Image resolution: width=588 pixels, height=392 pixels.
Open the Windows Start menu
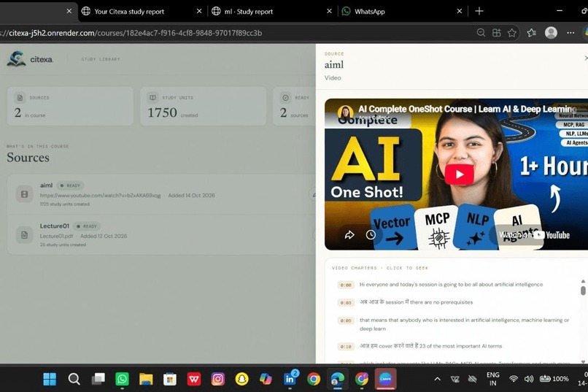[x=50, y=379]
